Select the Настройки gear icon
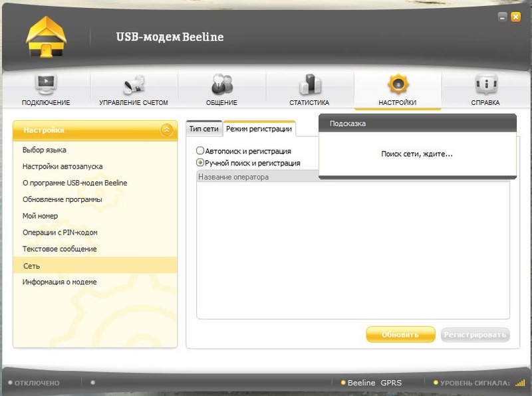This screenshot has width=532, height=396. [x=398, y=84]
